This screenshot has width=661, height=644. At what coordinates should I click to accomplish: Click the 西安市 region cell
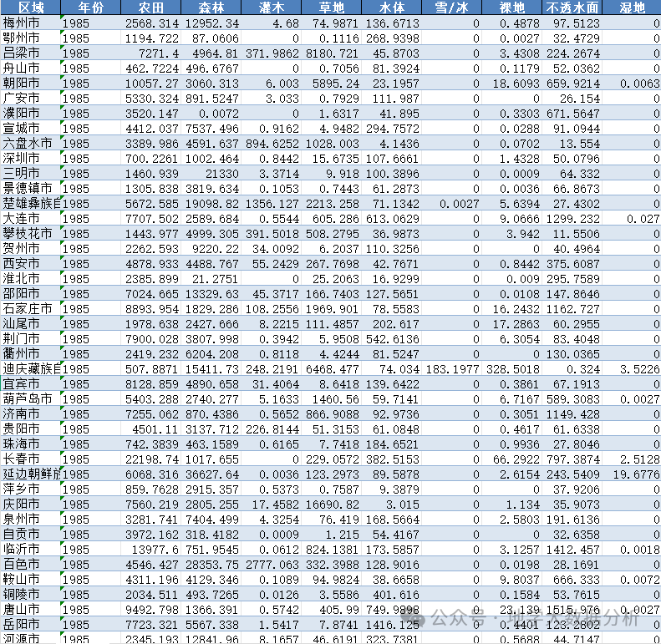[x=31, y=264]
